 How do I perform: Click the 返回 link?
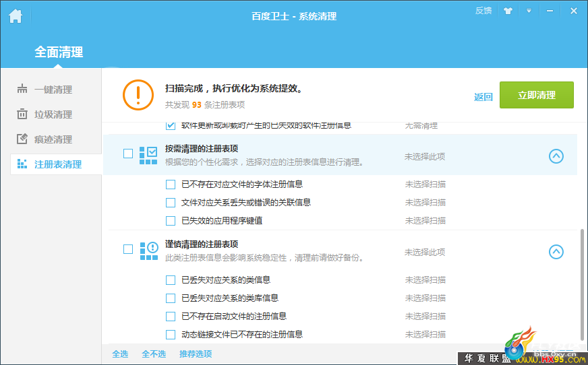pyautogui.click(x=483, y=97)
